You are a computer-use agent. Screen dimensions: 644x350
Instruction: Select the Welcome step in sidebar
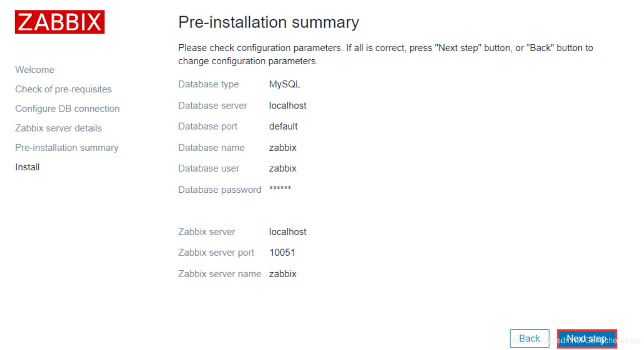tap(35, 70)
